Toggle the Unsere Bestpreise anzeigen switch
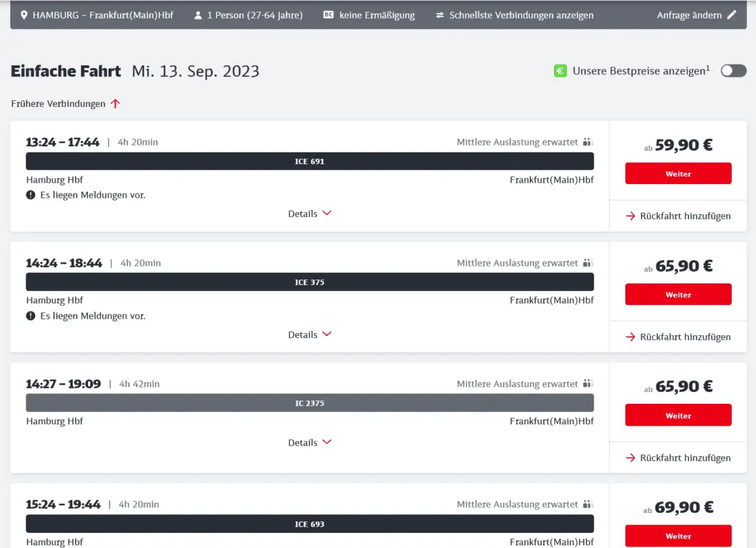This screenshot has height=548, width=756. (733, 71)
